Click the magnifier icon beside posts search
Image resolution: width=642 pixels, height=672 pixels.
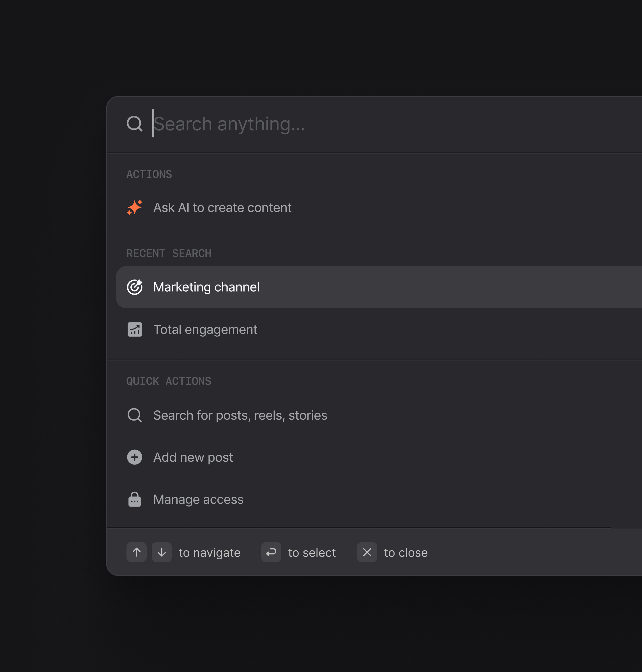pos(135,415)
